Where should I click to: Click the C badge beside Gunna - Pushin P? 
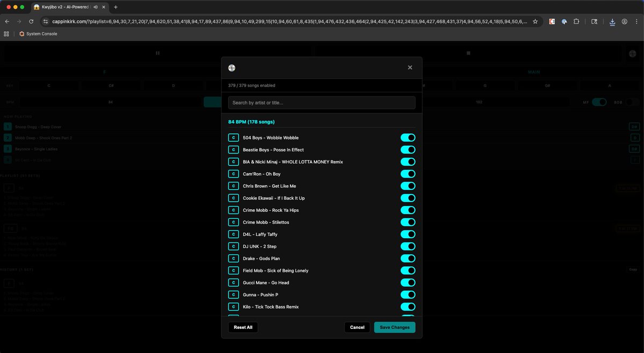click(x=233, y=295)
